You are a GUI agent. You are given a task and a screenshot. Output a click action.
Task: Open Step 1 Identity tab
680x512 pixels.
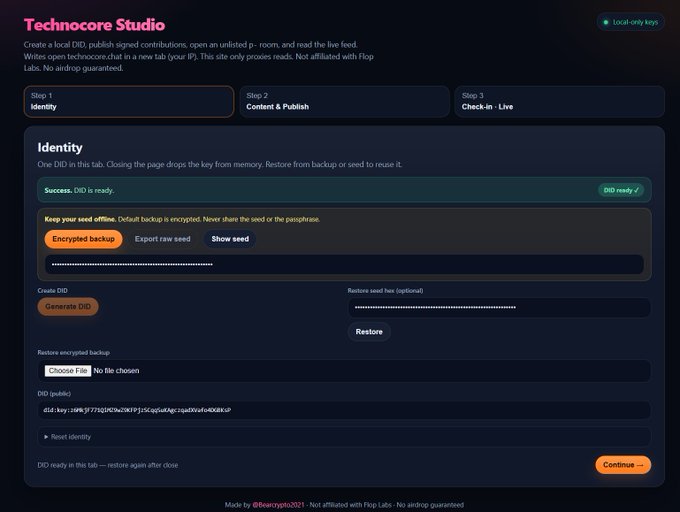click(129, 101)
